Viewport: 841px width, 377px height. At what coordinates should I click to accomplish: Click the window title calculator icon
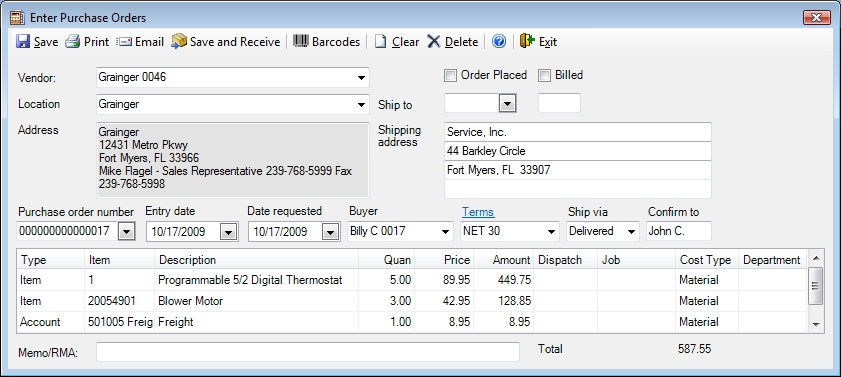[x=18, y=18]
